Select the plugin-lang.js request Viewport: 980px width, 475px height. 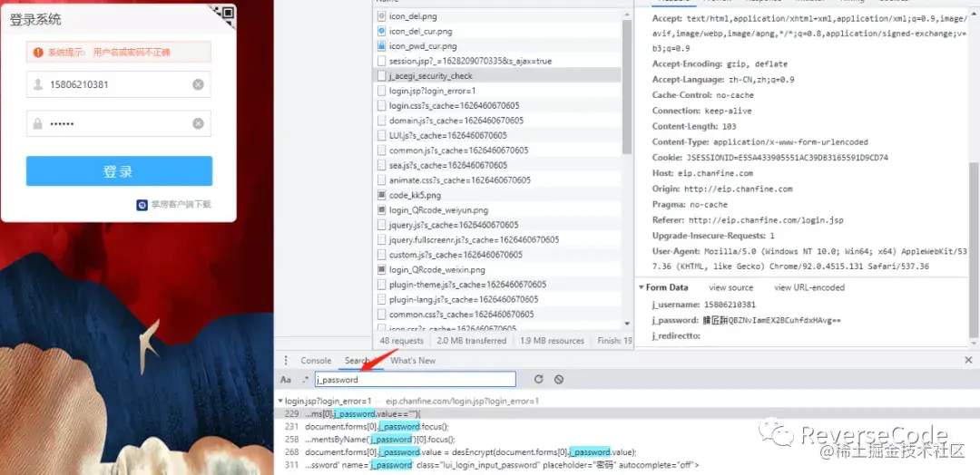[497, 300]
